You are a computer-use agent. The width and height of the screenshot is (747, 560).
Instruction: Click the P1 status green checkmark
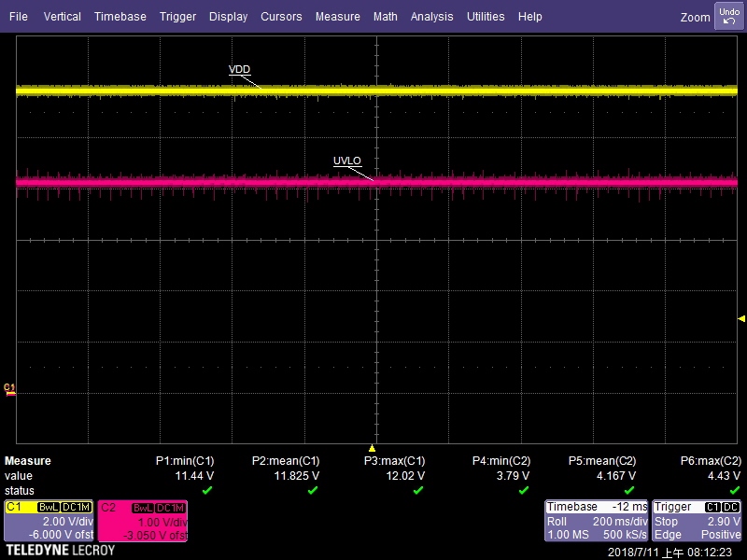click(x=206, y=490)
